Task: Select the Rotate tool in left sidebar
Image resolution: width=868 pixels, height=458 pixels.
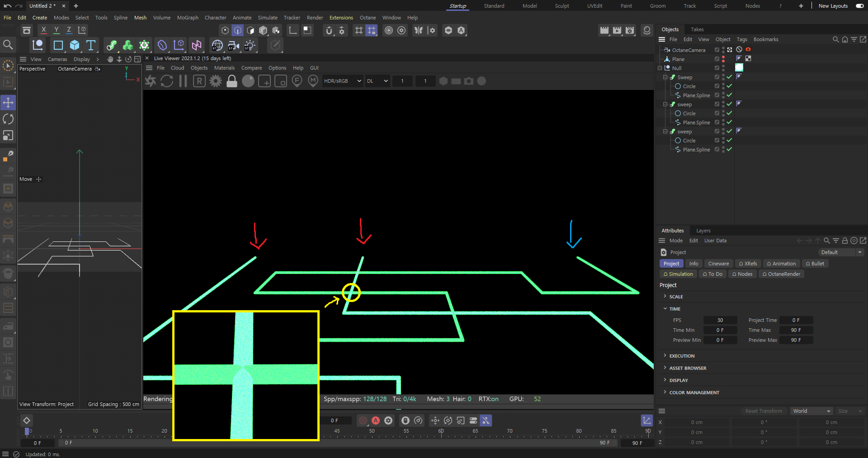Action: pos(8,119)
